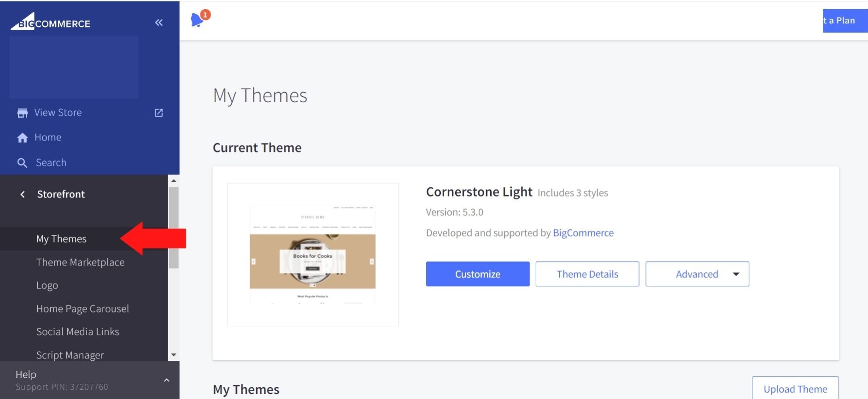Follow the BigCommerce developer link
Screen dimensions: 868x399
click(x=583, y=233)
